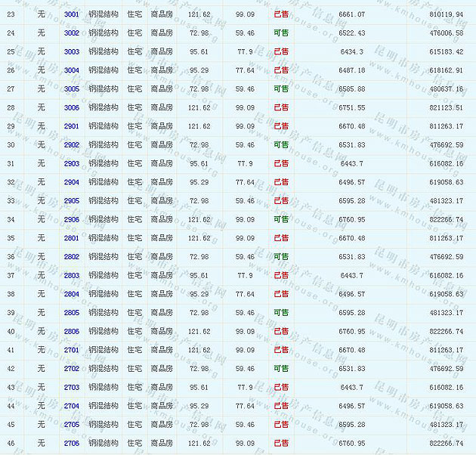Open unit 2904 link

click(72, 182)
